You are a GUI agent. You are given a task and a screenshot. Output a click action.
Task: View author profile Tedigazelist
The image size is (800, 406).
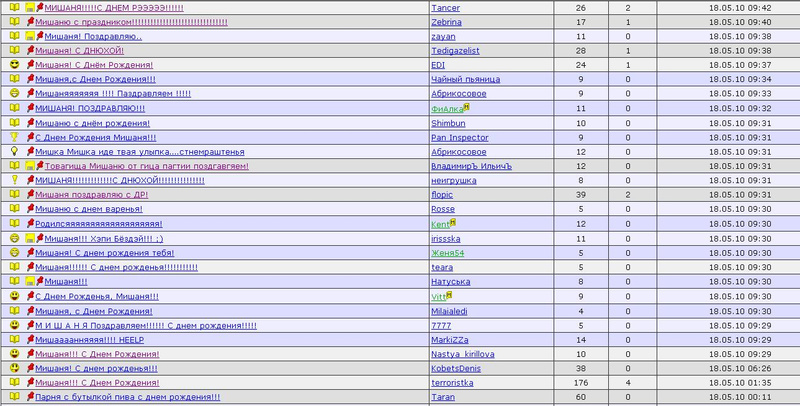tap(455, 50)
